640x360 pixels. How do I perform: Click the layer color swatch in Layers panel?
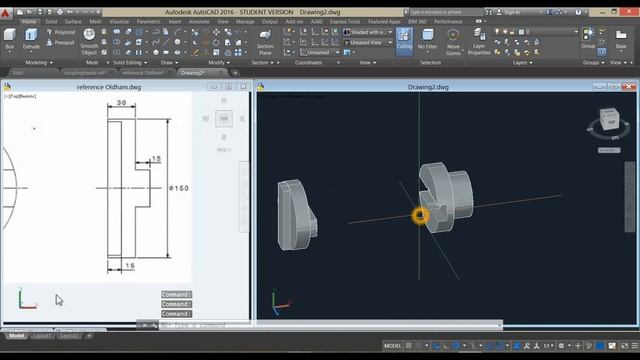coord(521,31)
